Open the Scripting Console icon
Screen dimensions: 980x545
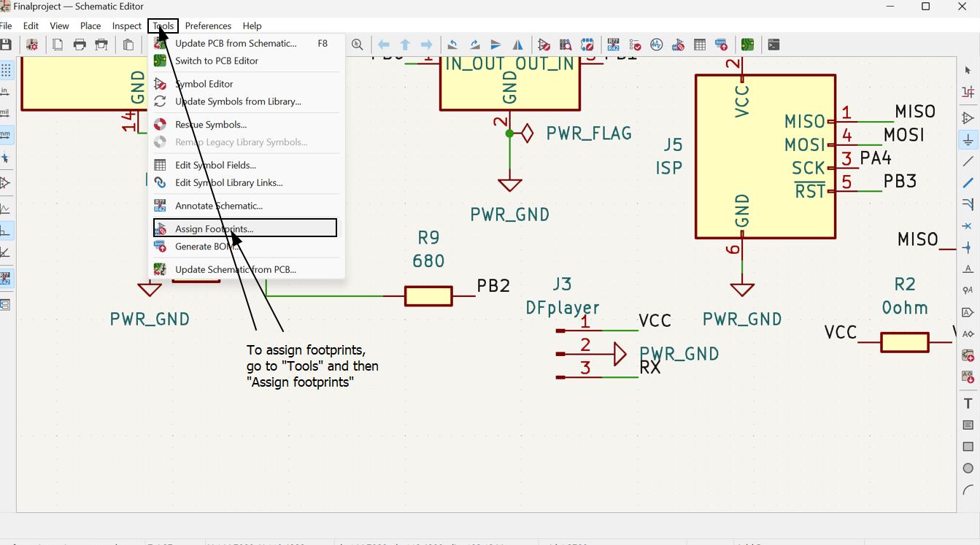click(773, 45)
